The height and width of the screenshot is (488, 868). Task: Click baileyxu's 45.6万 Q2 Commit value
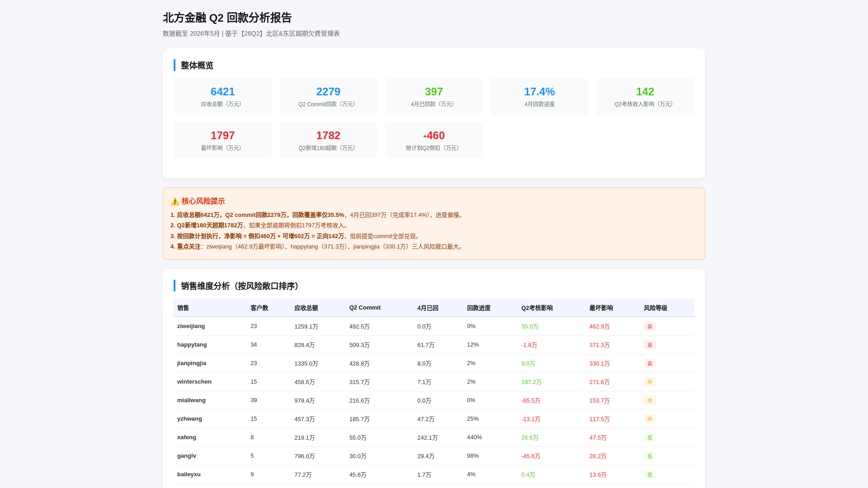click(358, 474)
